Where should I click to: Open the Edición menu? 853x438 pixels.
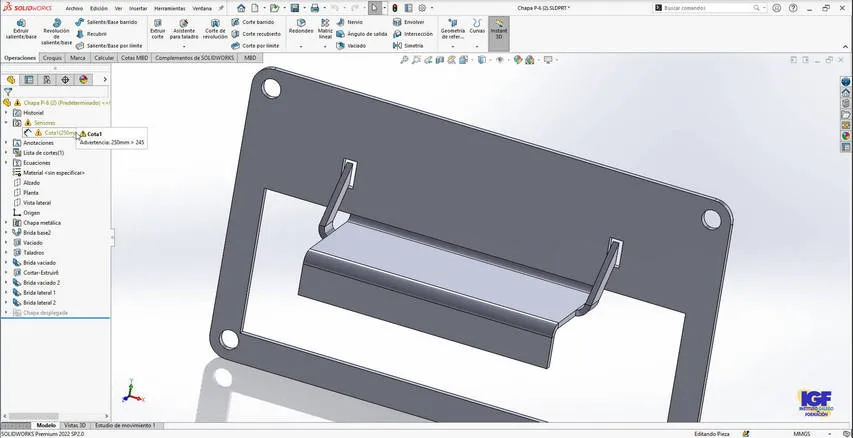coord(98,9)
